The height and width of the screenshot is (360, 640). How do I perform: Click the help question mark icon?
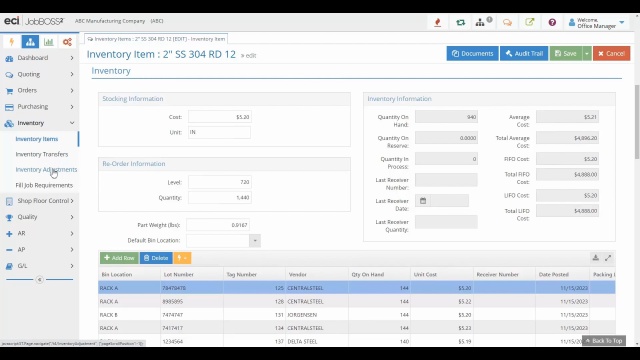coord(552,22)
